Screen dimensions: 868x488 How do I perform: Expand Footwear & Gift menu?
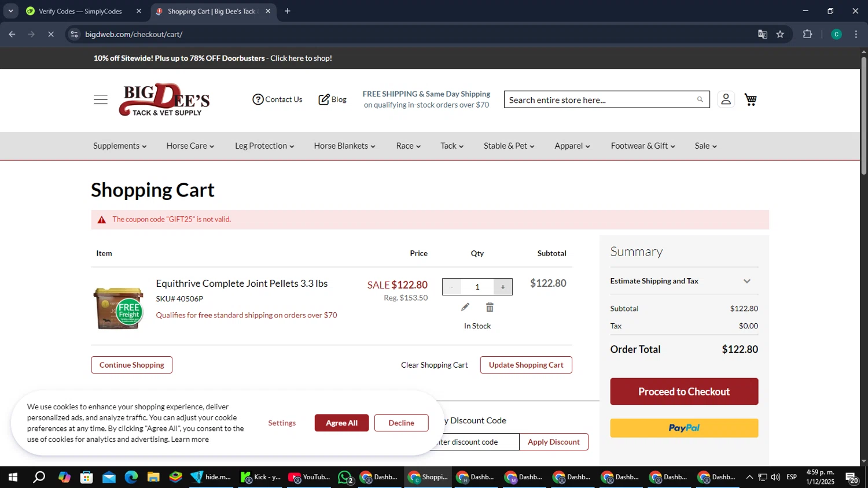[x=643, y=146]
